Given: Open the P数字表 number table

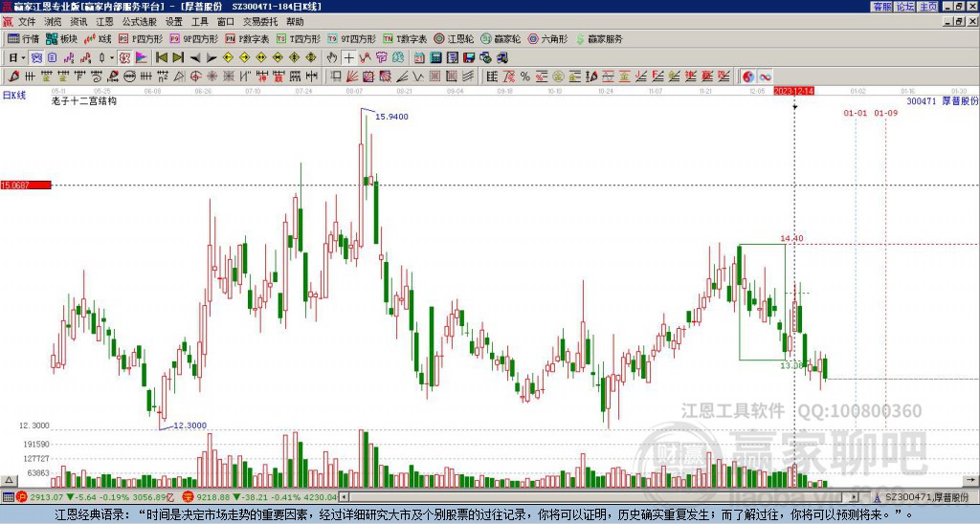Looking at the screenshot, I should [x=247, y=38].
